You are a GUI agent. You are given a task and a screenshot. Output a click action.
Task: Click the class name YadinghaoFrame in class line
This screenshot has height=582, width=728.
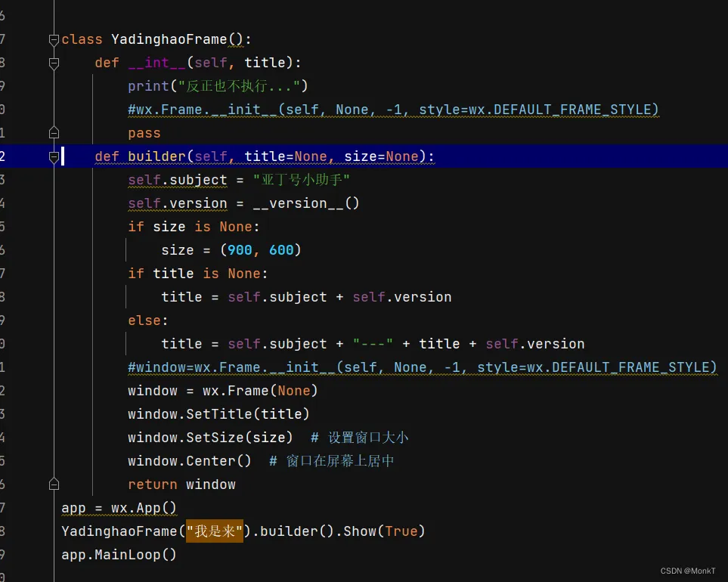point(169,39)
